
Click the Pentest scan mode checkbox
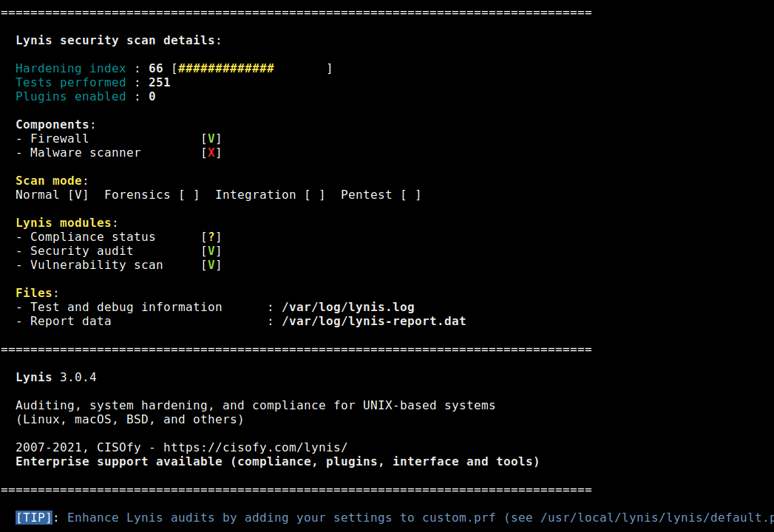pos(411,195)
